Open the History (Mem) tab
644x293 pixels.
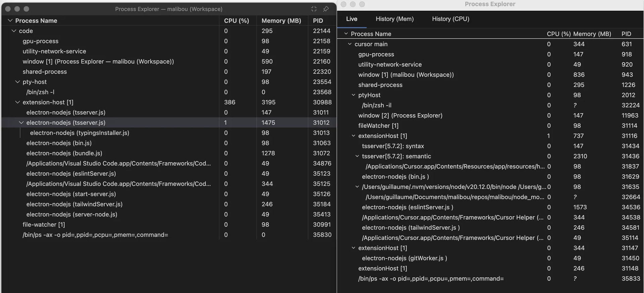(x=394, y=19)
